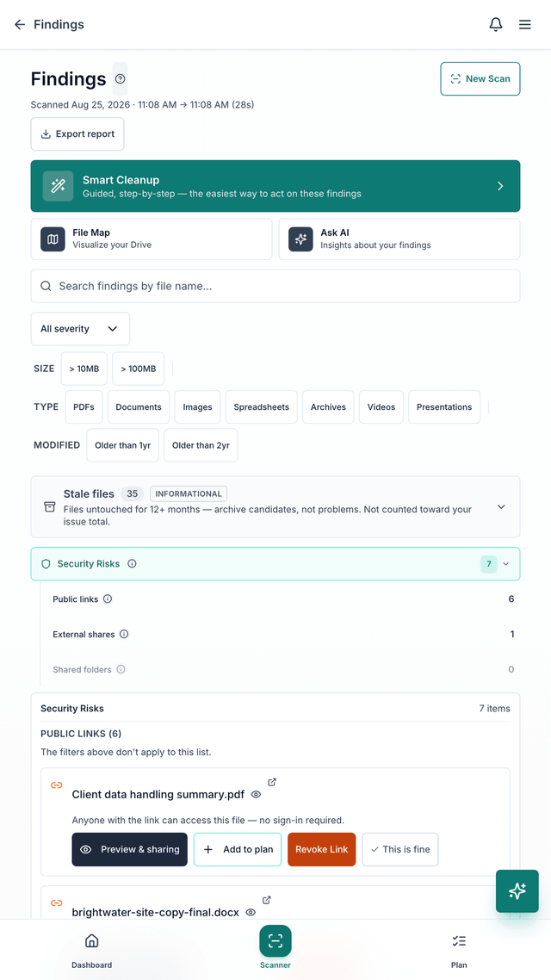
Task: Switch to Scanner tab
Action: (x=275, y=947)
